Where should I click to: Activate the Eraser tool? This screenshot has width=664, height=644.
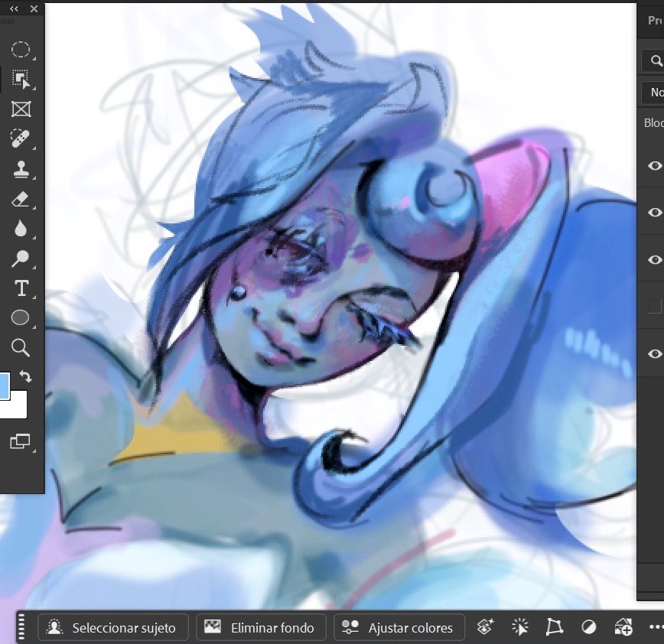coord(21,199)
